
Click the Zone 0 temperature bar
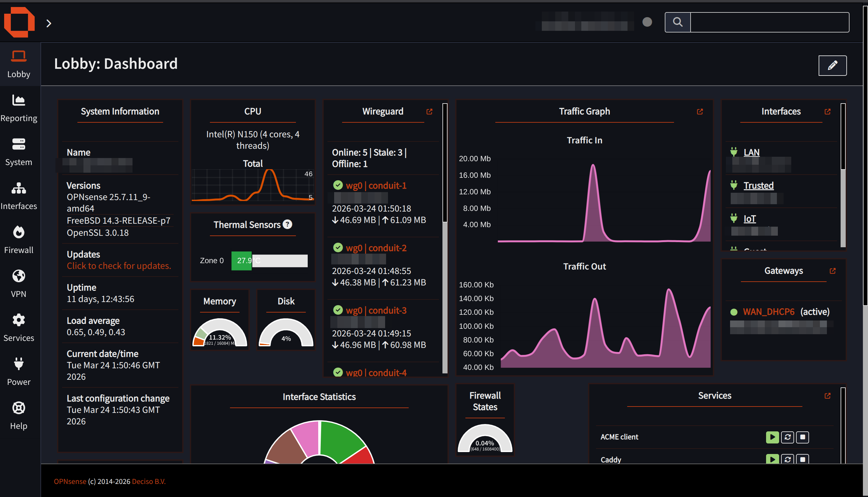pyautogui.click(x=241, y=261)
